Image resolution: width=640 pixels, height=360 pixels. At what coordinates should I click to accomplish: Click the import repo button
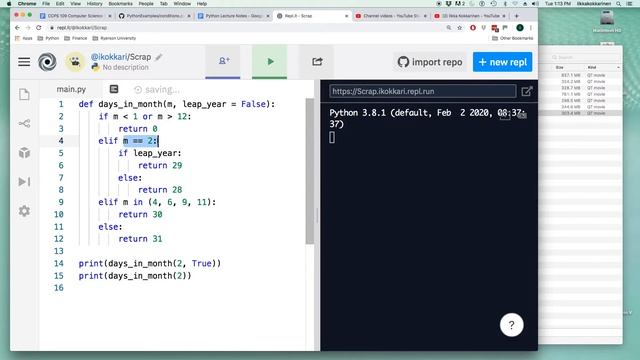tap(430, 62)
